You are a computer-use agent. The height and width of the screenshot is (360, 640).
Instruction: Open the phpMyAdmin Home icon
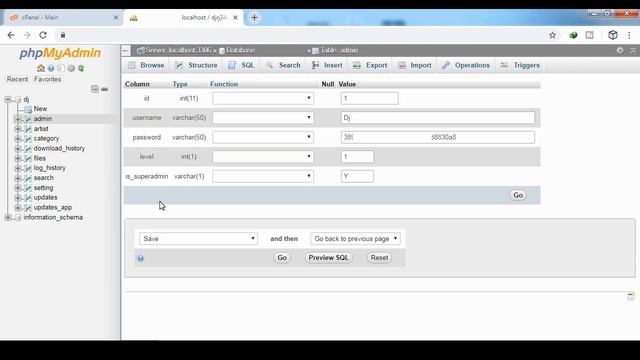tap(41, 68)
